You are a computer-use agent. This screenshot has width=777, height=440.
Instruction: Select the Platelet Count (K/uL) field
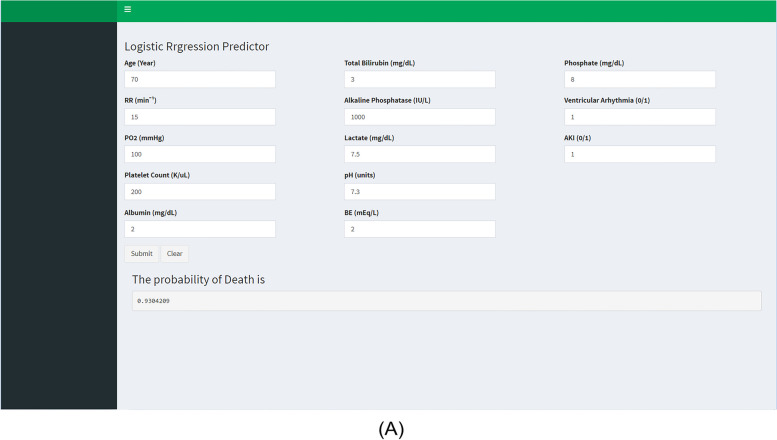point(200,192)
